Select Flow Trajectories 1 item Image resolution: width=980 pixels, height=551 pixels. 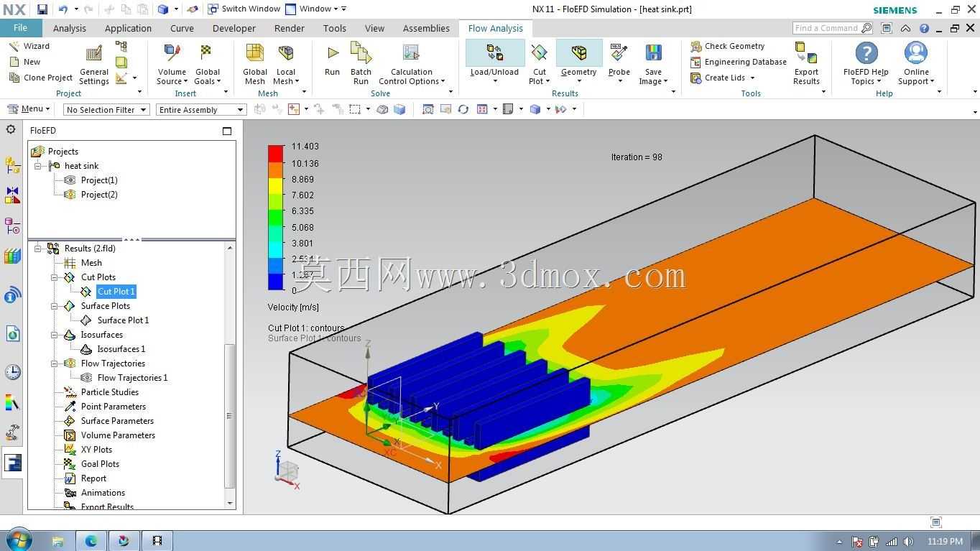132,378
